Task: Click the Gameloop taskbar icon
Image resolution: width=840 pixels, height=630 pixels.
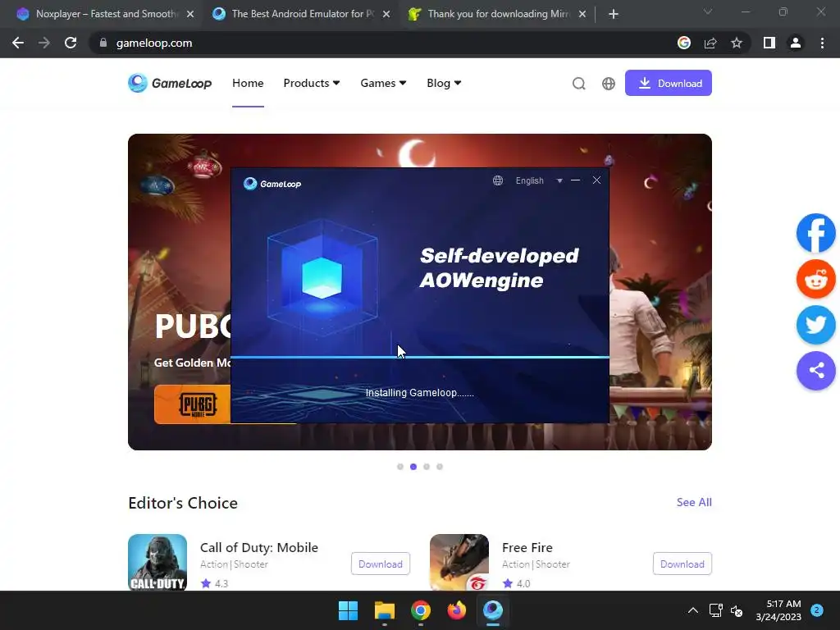Action: (x=493, y=610)
